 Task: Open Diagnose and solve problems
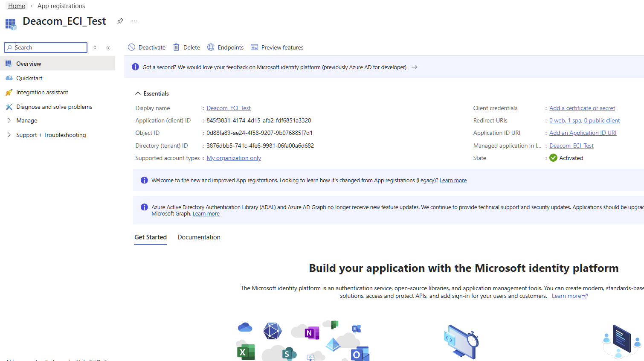tap(54, 107)
